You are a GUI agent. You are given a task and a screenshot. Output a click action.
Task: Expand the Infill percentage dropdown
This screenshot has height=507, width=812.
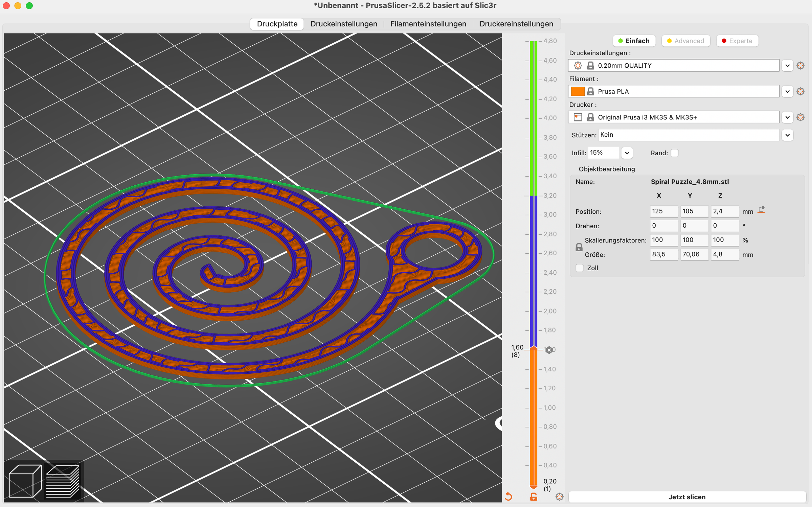pyautogui.click(x=627, y=153)
